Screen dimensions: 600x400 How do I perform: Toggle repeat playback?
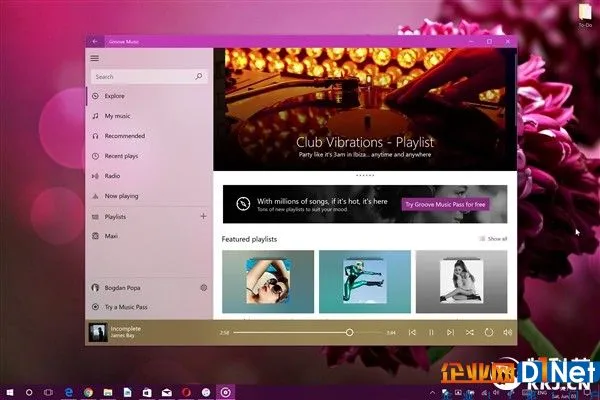point(489,333)
